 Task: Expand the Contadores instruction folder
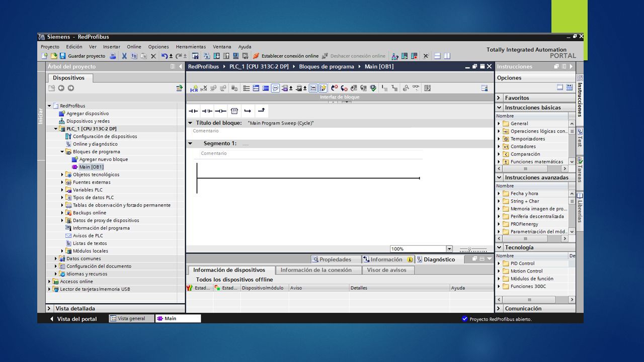pos(499,147)
